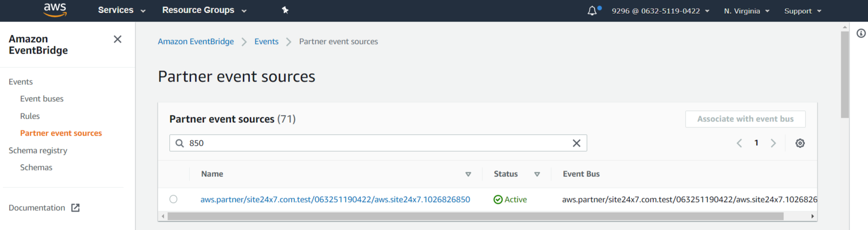This screenshot has height=230, width=868.
Task: Click the AWS logo home icon
Action: point(55,10)
